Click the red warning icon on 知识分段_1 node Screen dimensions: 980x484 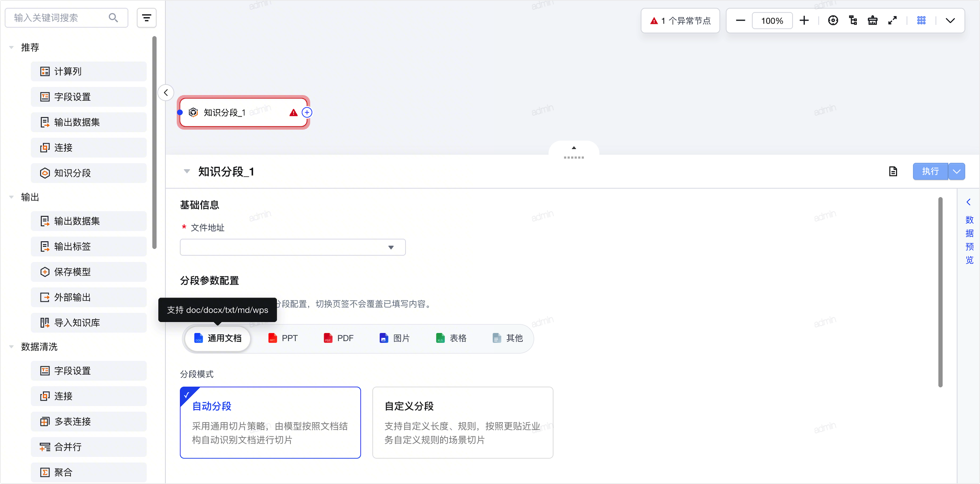point(293,113)
